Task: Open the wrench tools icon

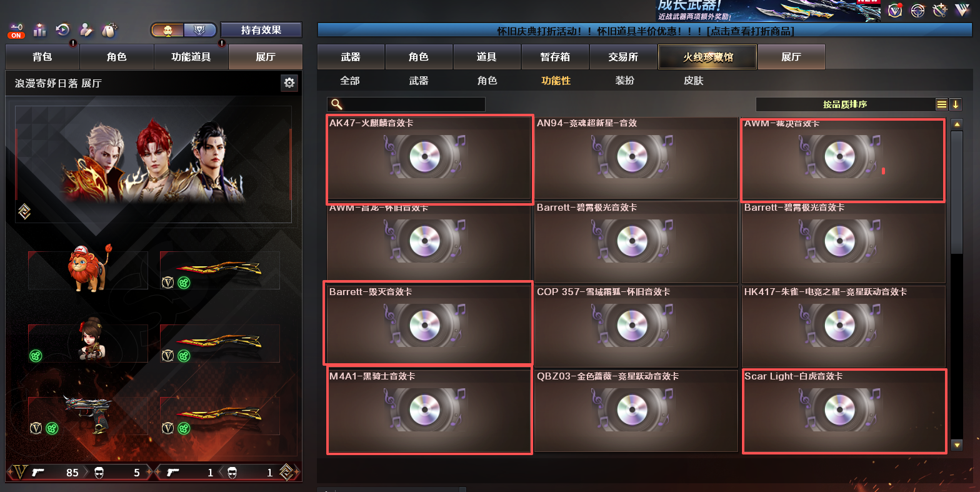Action: [939, 11]
